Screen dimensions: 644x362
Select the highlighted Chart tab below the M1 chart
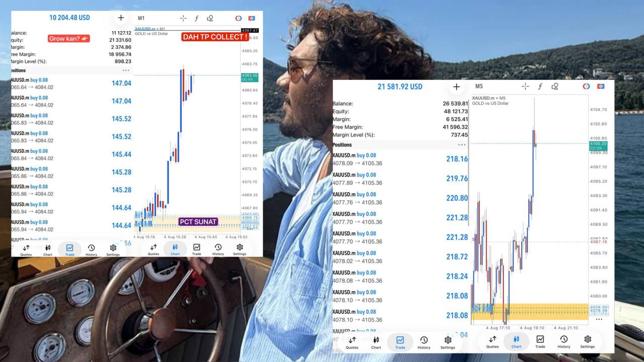(175, 250)
